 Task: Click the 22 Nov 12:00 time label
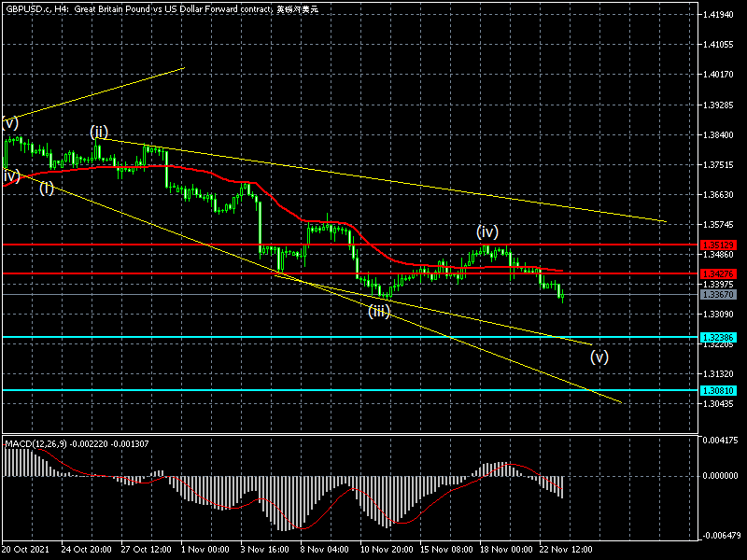tap(565, 551)
